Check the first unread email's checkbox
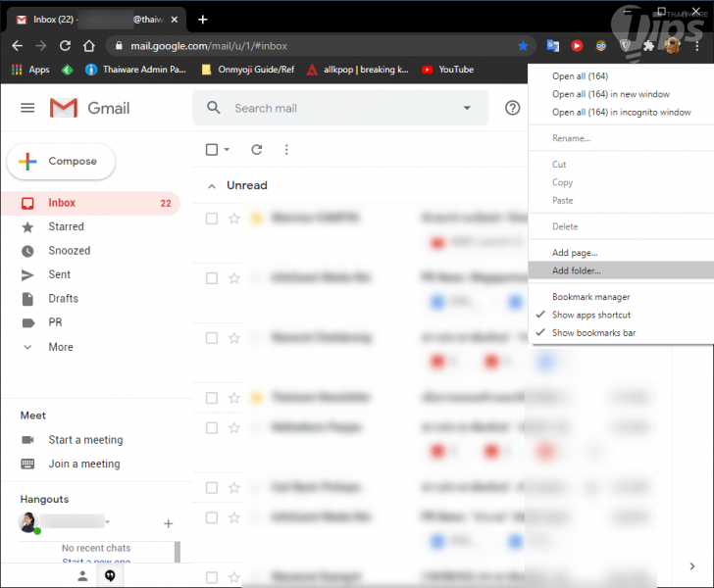 pyautogui.click(x=212, y=219)
